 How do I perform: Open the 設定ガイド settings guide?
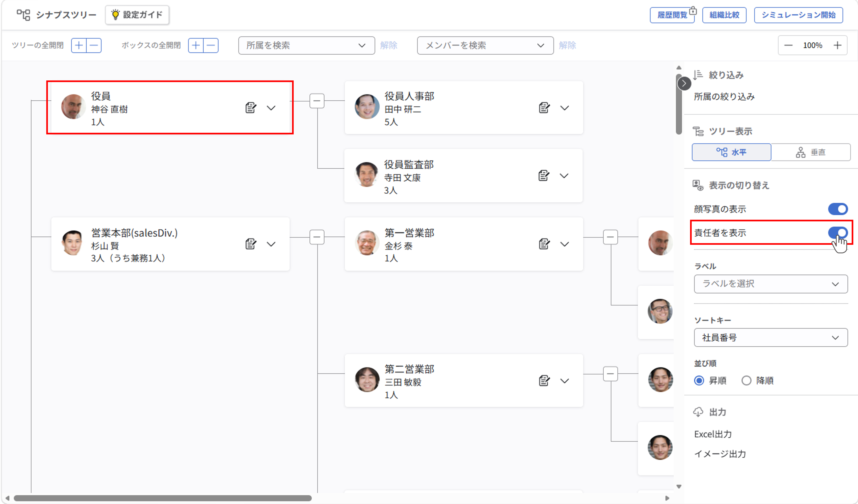pyautogui.click(x=137, y=15)
